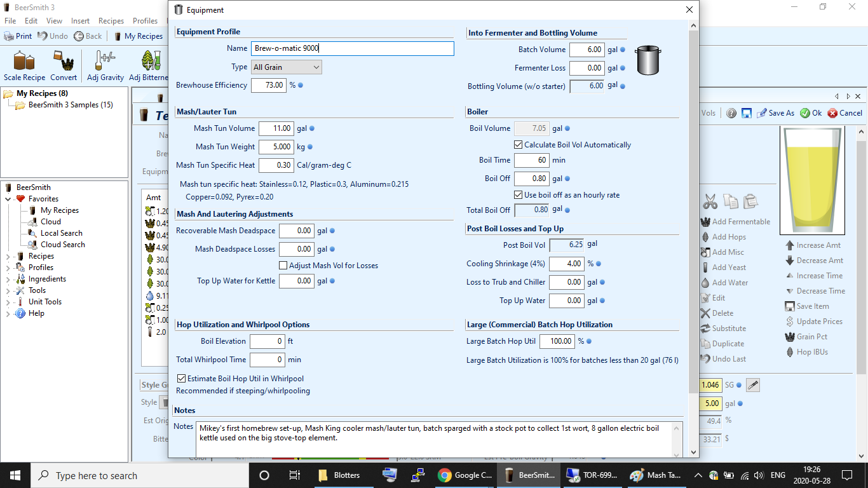The image size is (868, 488).
Task: Click the Windows Start button
Action: 15,475
